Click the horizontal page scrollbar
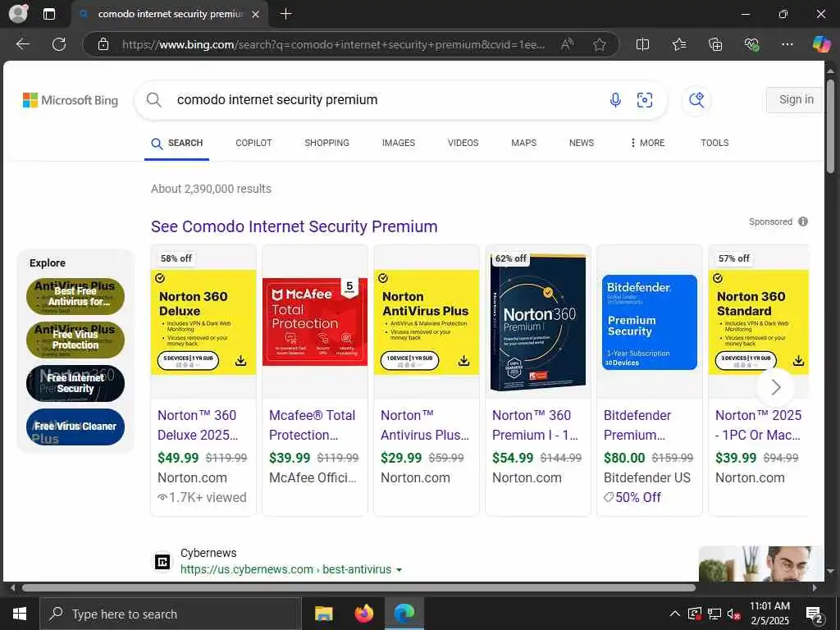 point(358,587)
